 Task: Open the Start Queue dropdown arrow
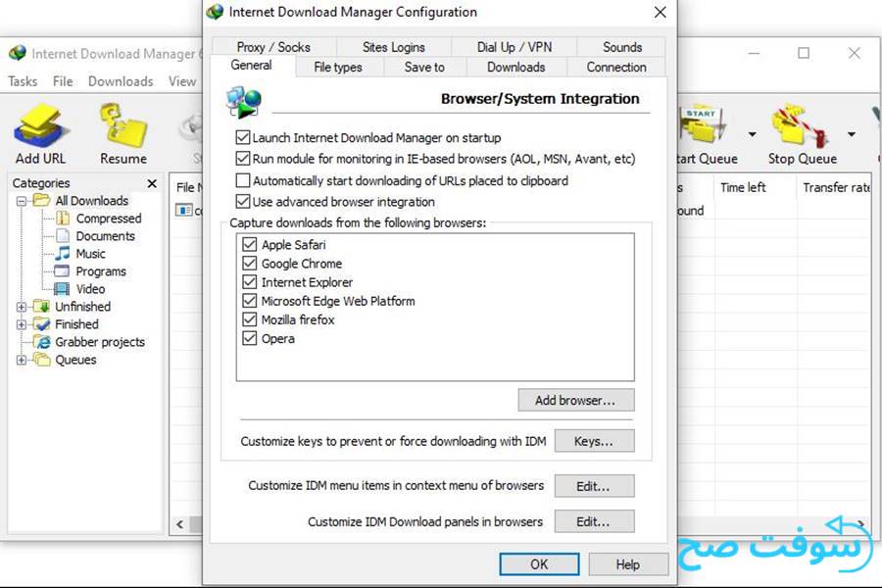[752, 134]
